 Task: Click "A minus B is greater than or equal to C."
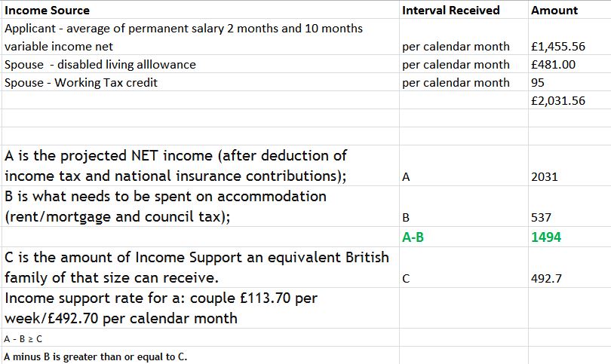click(95, 356)
